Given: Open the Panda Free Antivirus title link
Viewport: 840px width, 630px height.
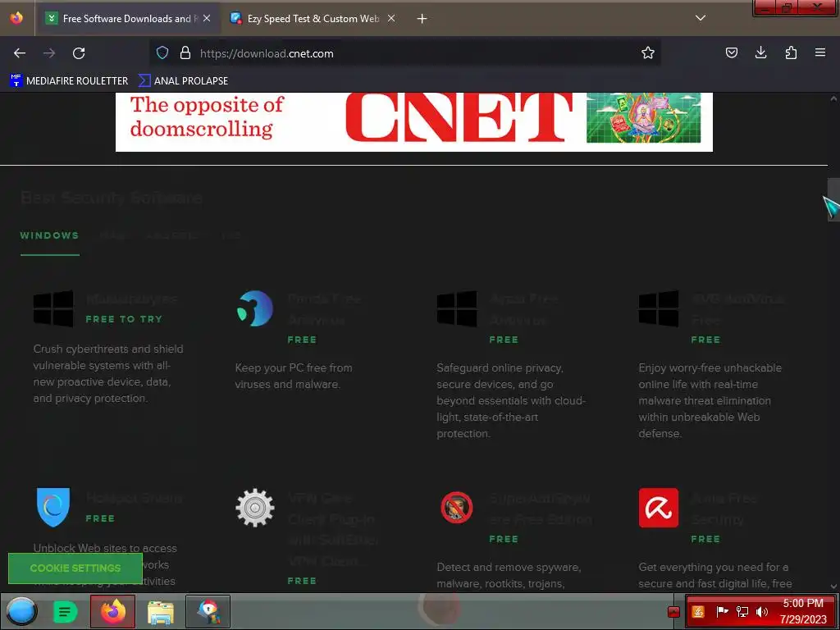Looking at the screenshot, I should (324, 309).
